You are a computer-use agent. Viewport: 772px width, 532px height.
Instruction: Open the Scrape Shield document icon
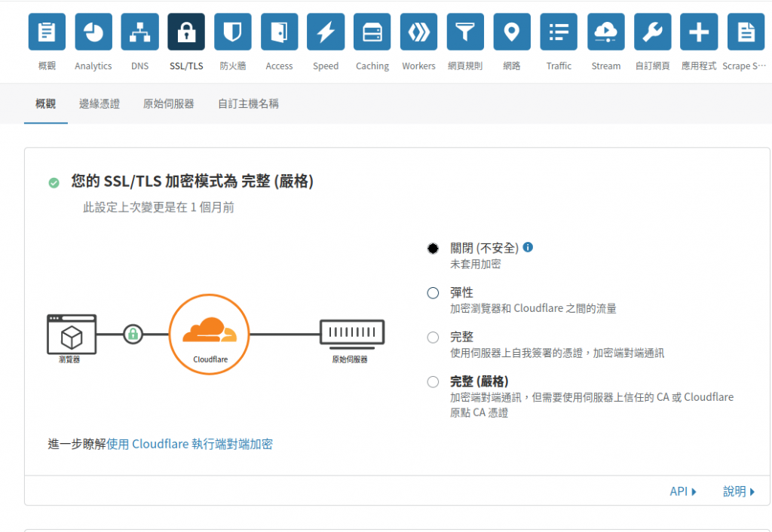746,32
